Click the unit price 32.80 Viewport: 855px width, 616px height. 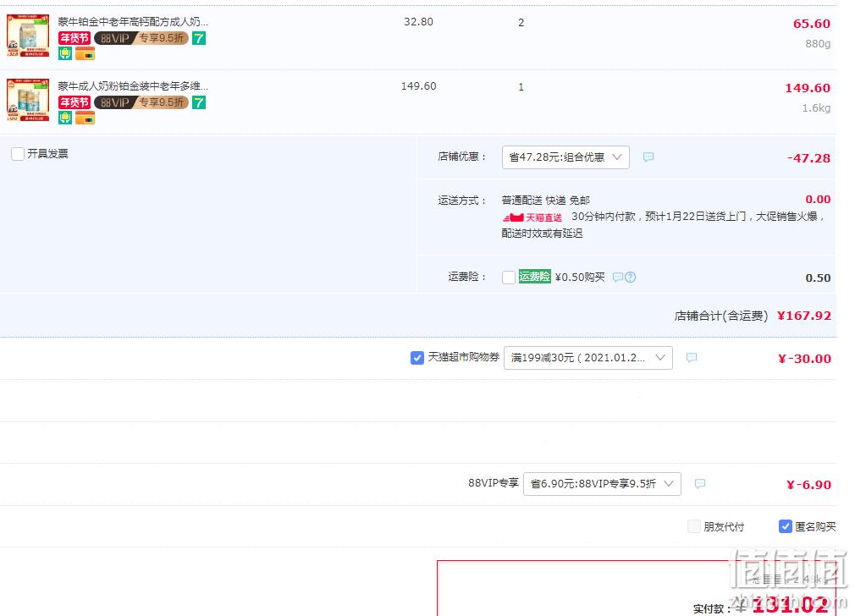419,22
